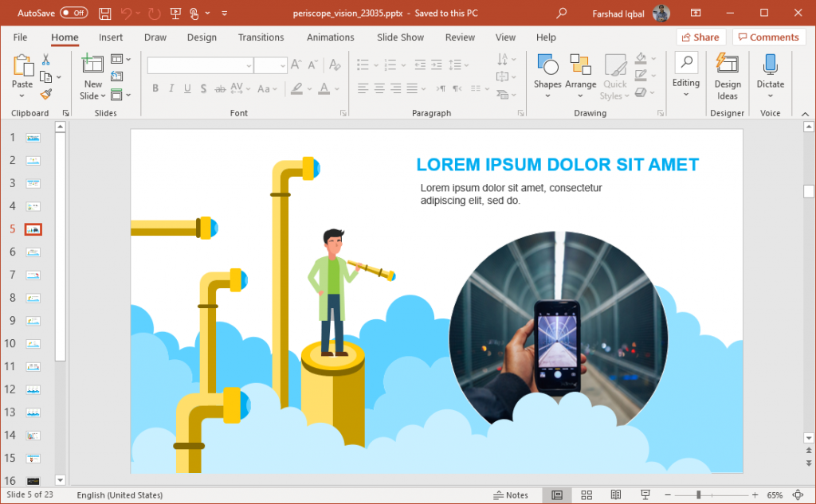Open the font size dropdown
Viewport: 816px width, 504px height.
click(x=284, y=65)
